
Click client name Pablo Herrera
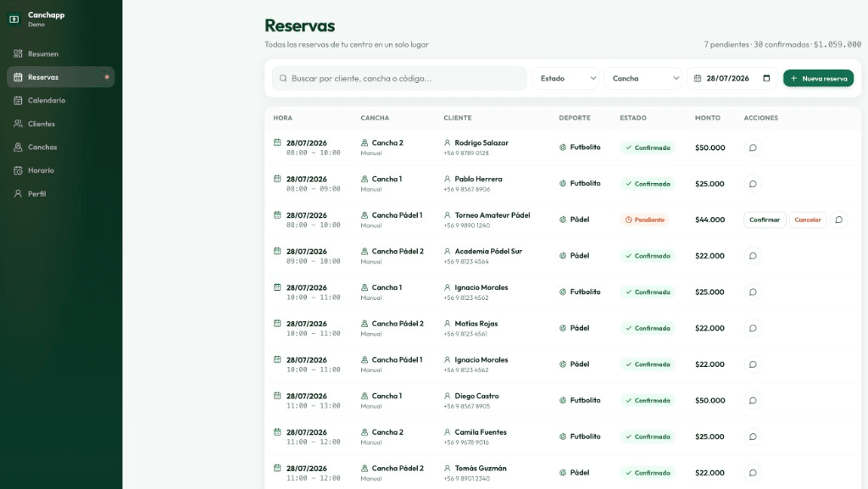pos(479,179)
